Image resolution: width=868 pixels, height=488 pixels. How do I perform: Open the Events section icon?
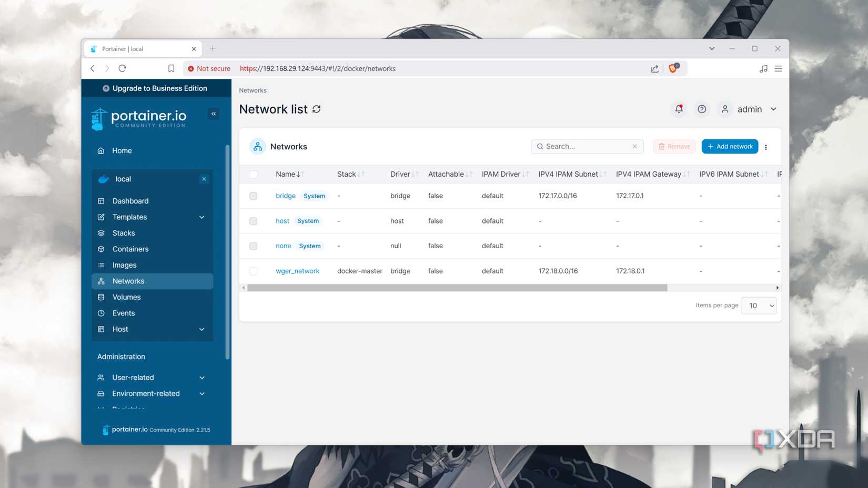pyautogui.click(x=100, y=313)
